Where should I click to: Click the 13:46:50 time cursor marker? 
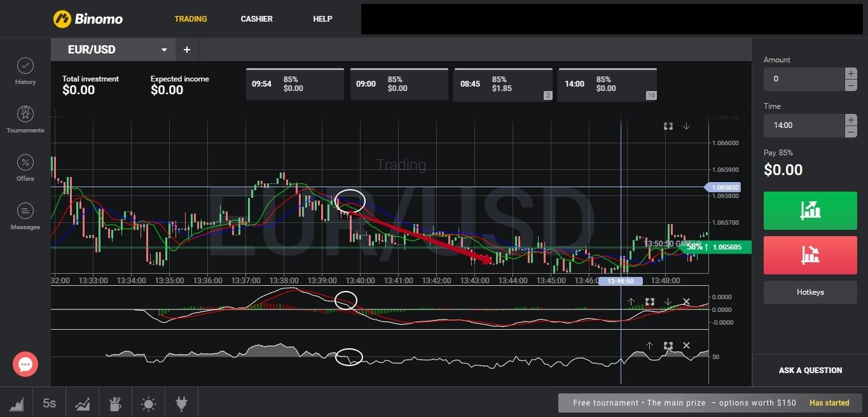click(621, 281)
